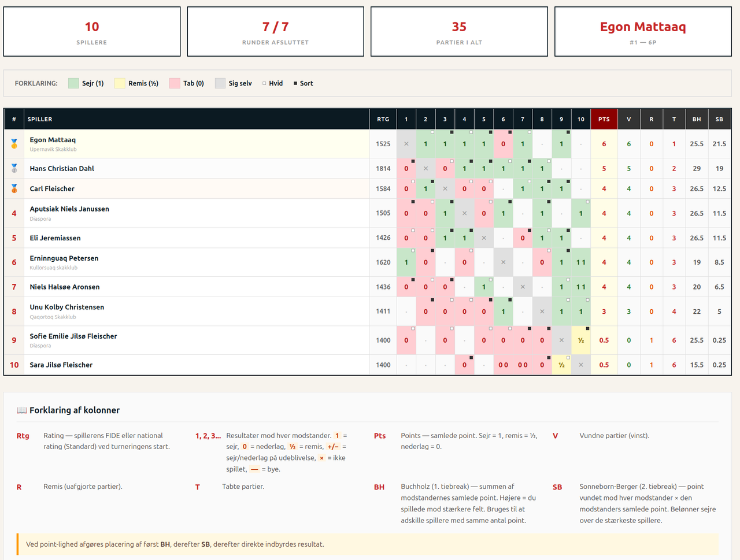Click the Qaqortoq Skakklub club name
740x560 pixels.
point(53,317)
